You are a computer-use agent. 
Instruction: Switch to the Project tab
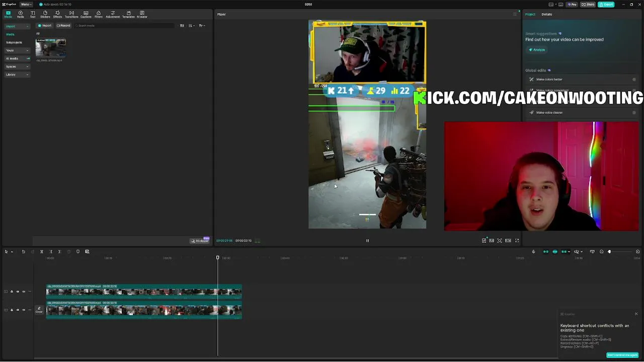coord(530,14)
